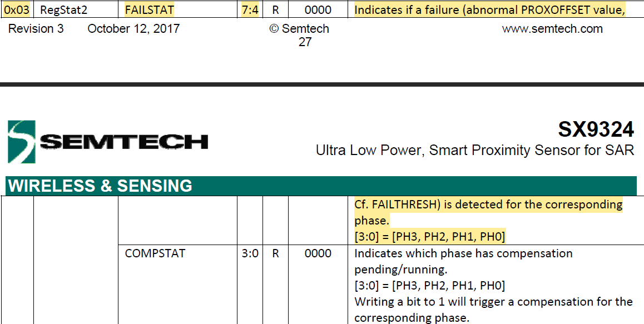
Task: Click the 0000 default value in COMPSTAT row
Action: pyautogui.click(x=318, y=253)
